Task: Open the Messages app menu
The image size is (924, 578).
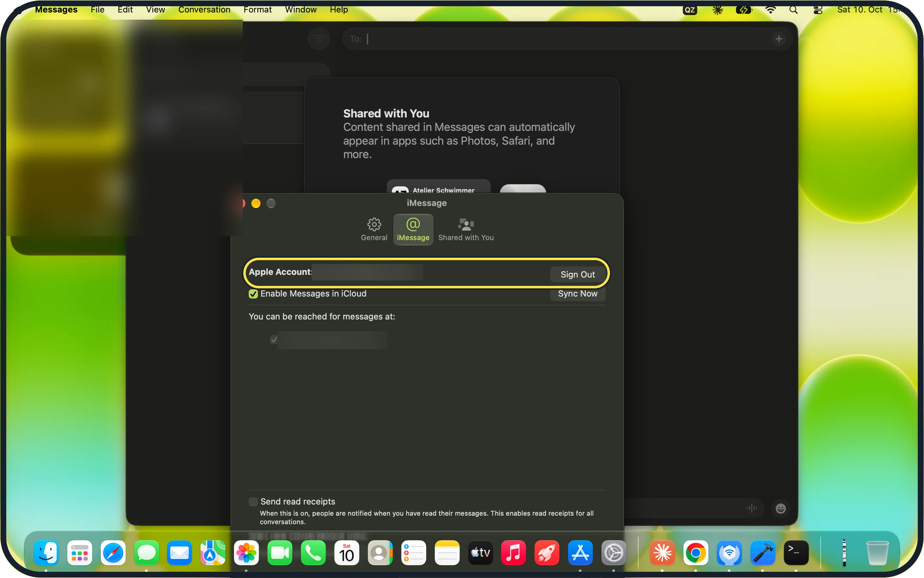Action: (x=56, y=10)
